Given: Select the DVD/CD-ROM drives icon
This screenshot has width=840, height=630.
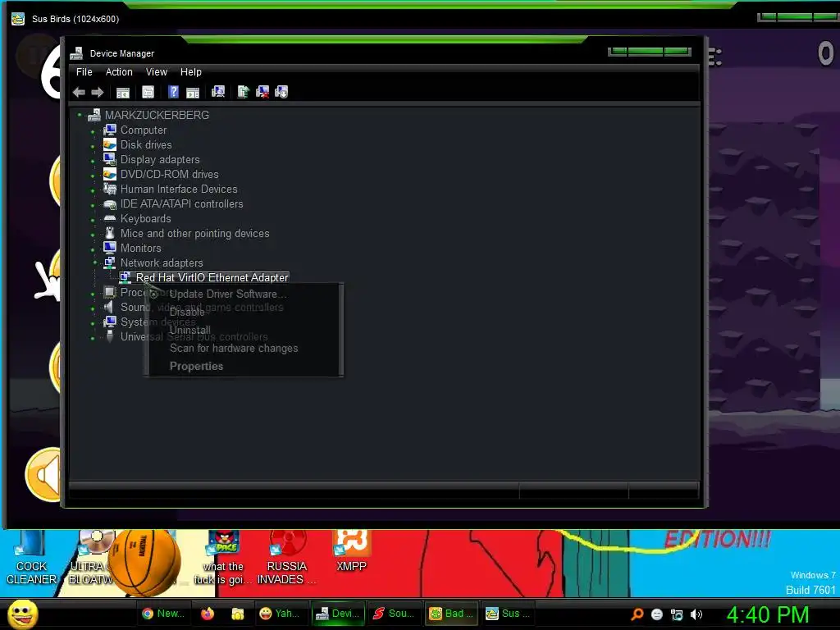Looking at the screenshot, I should (x=110, y=174).
